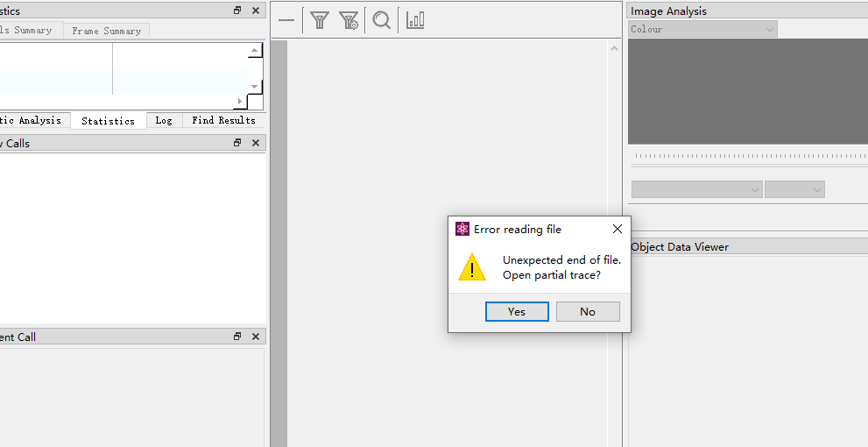The height and width of the screenshot is (447, 868).
Task: Undock the Current Call panel
Action: (x=237, y=337)
